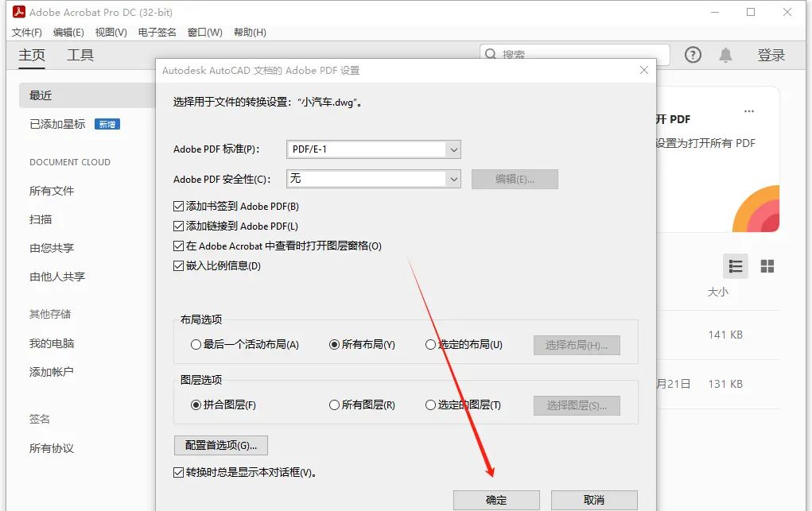Open the Adobe PDF 安全性 dropdown

[x=373, y=179]
